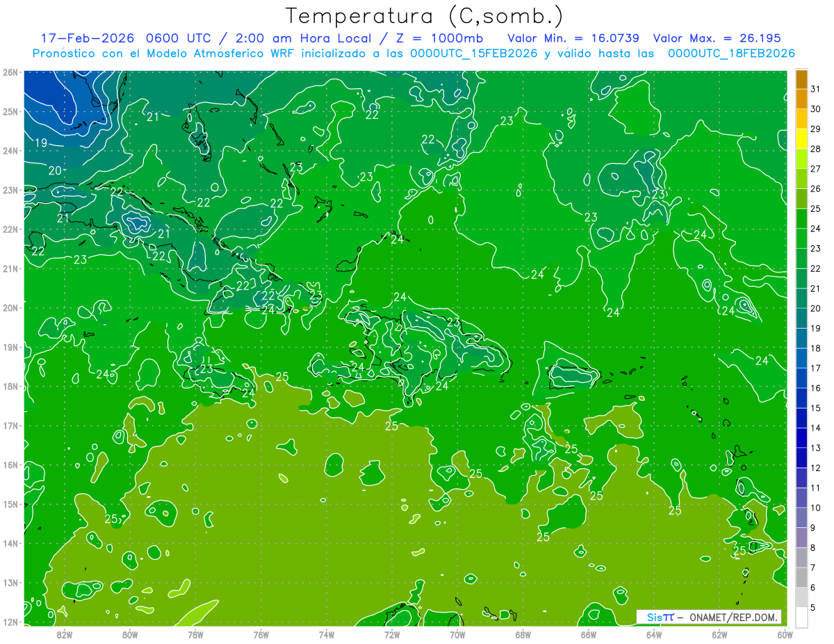
Task: Click the '60W' longitude axis label
Action: [x=785, y=634]
